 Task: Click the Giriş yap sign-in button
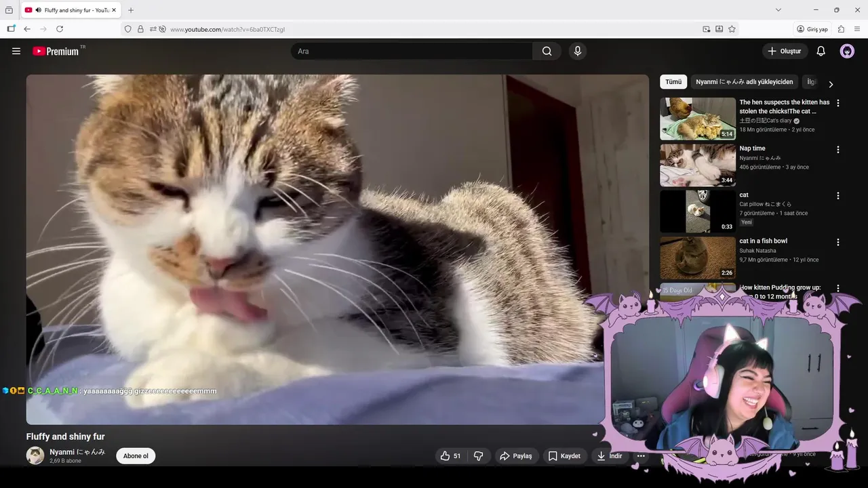click(x=812, y=29)
